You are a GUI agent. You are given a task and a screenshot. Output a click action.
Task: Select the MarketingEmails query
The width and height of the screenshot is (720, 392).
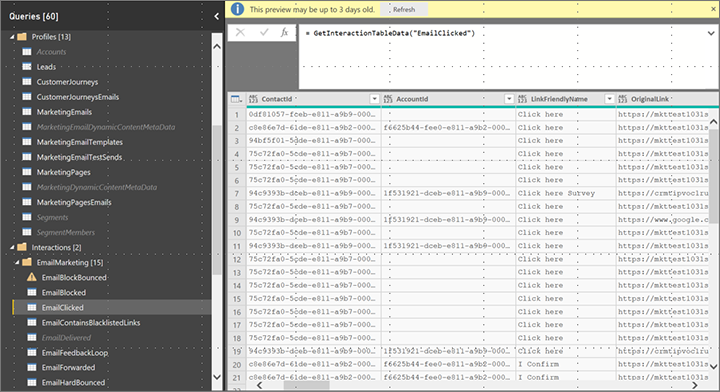pos(64,112)
